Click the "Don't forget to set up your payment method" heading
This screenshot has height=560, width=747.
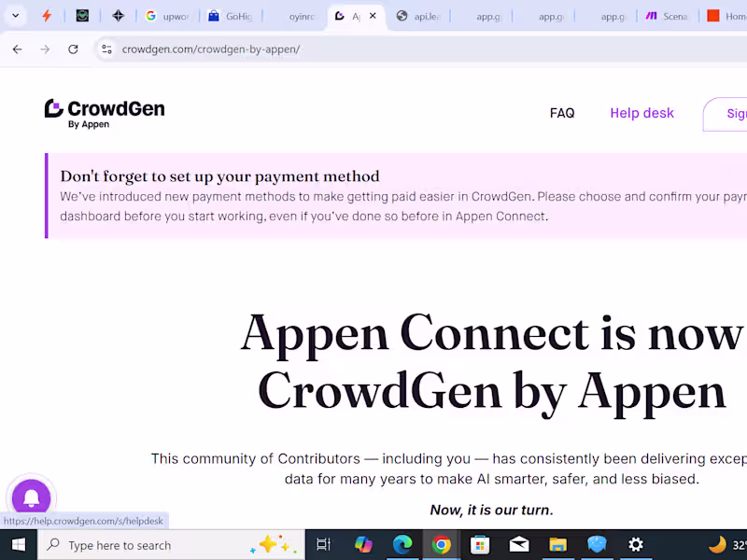point(219,176)
